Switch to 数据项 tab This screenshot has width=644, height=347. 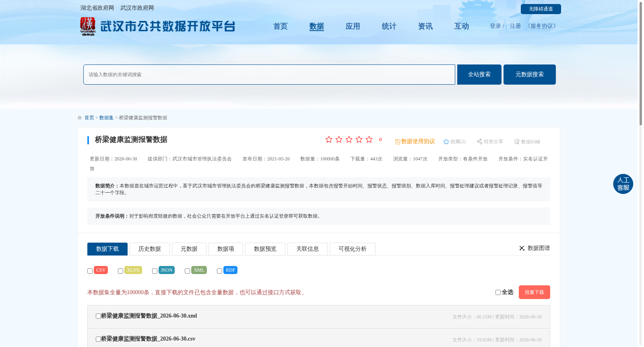[x=226, y=249]
